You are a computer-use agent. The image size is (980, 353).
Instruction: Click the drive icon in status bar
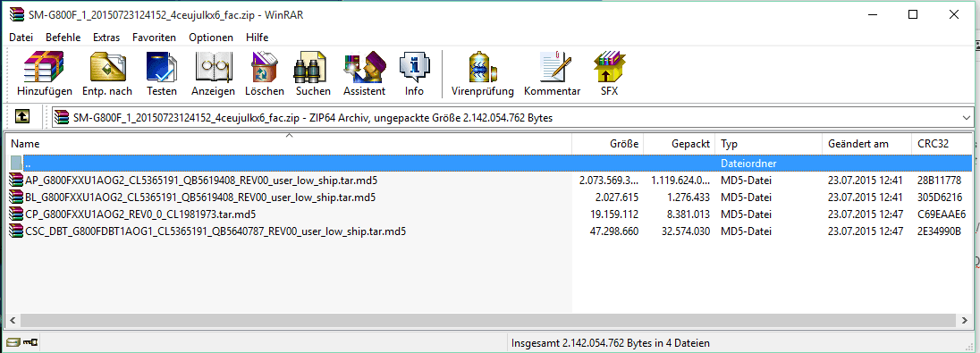click(x=13, y=343)
